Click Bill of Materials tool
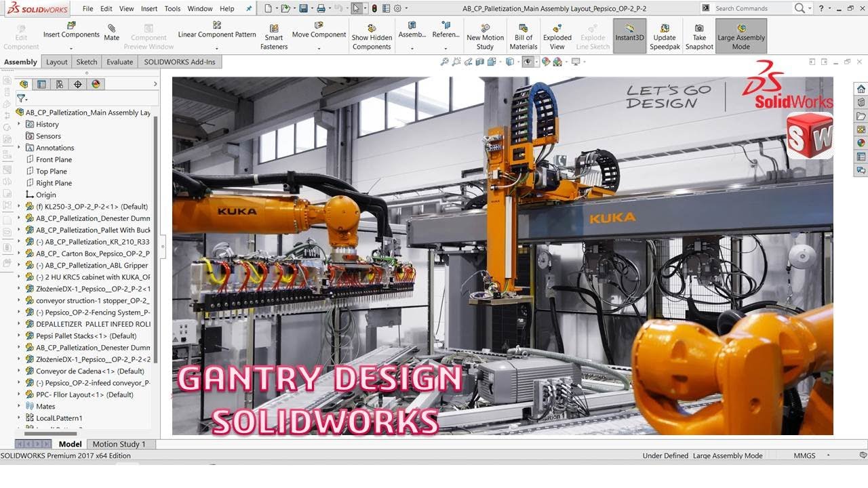 [524, 37]
